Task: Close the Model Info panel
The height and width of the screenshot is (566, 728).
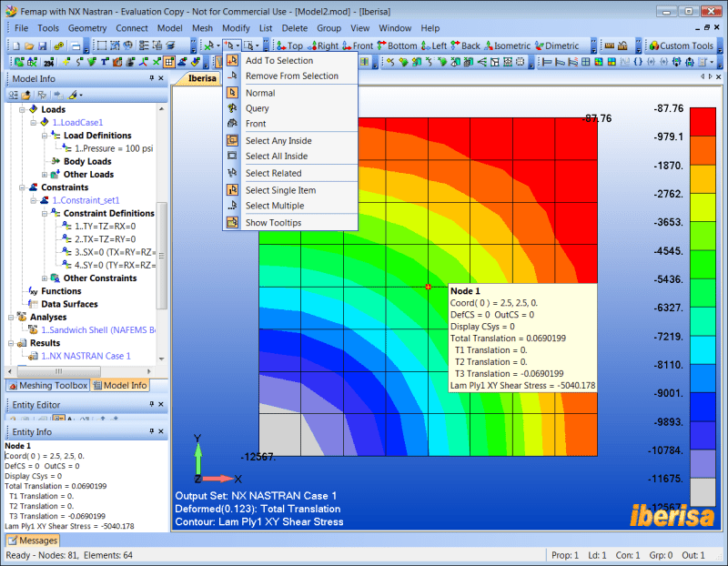Action: pyautogui.click(x=161, y=78)
